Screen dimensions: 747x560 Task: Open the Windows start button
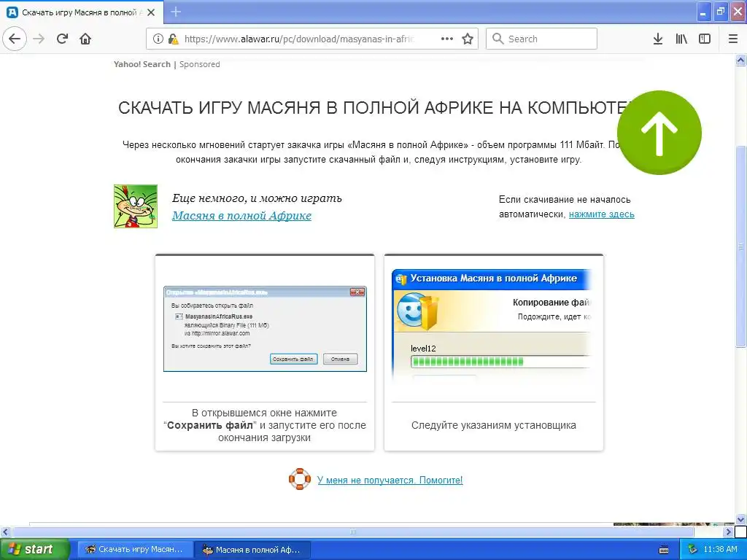[34, 549]
